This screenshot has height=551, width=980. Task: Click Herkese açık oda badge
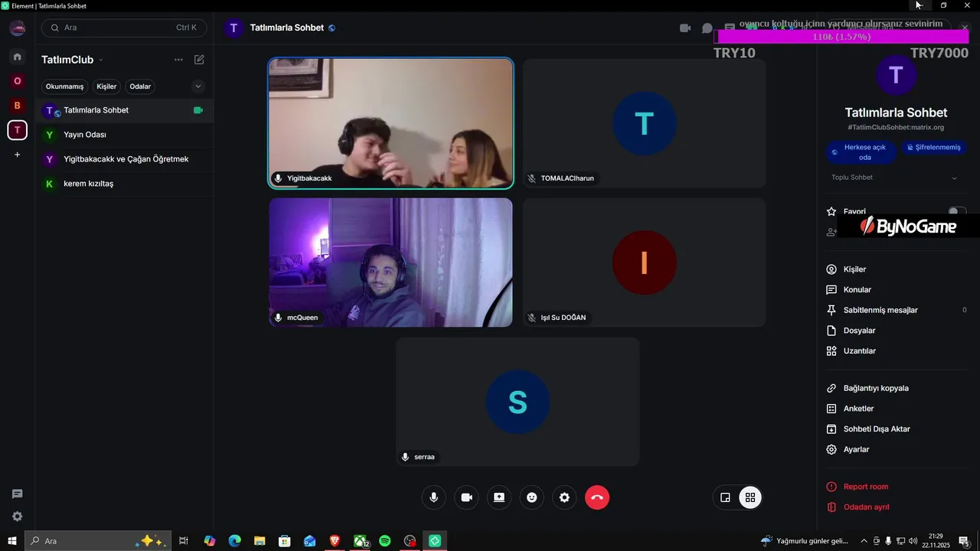pyautogui.click(x=861, y=152)
